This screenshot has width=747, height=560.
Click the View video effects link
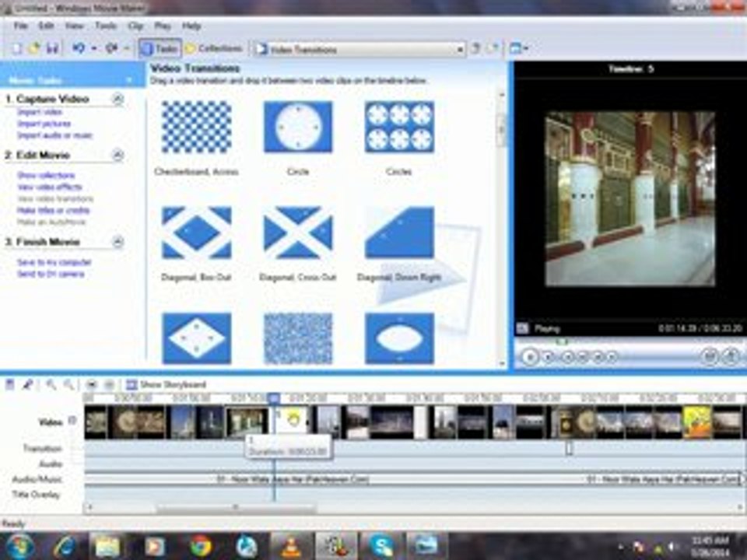click(x=50, y=187)
